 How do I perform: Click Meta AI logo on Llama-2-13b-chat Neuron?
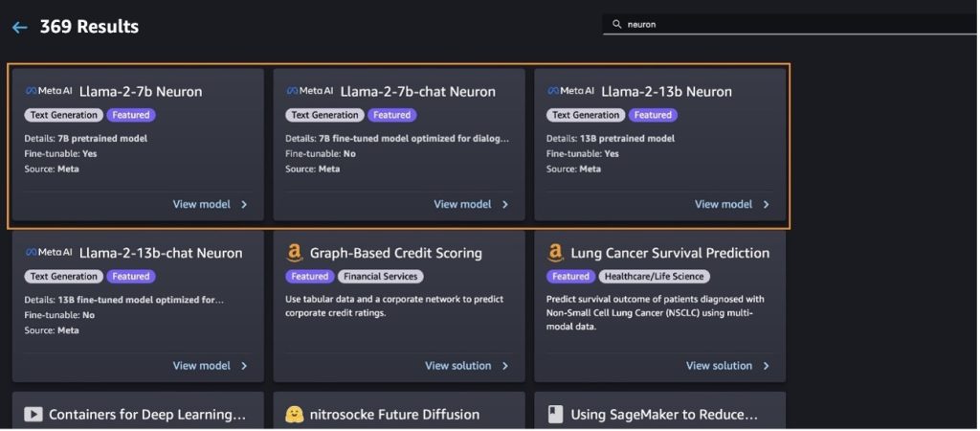coord(49,252)
